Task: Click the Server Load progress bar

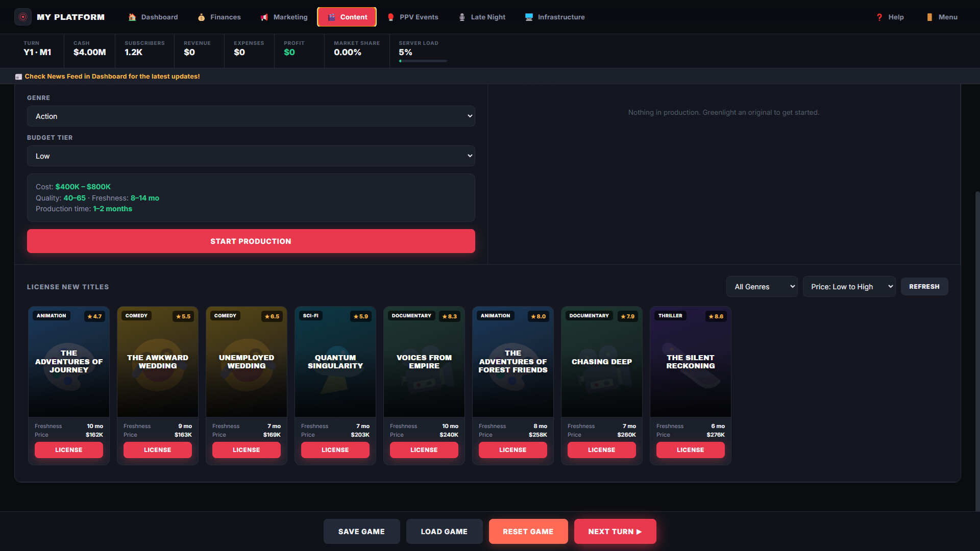Action: (x=423, y=61)
